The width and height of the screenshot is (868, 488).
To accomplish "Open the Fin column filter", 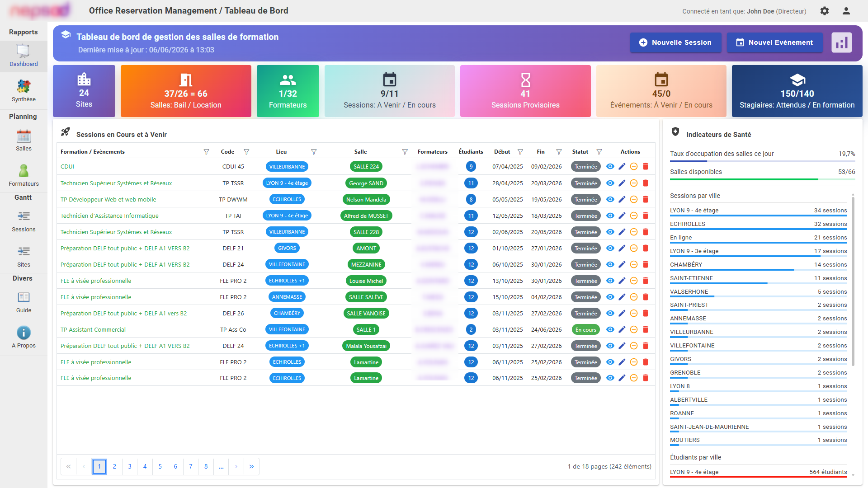I will coord(559,152).
